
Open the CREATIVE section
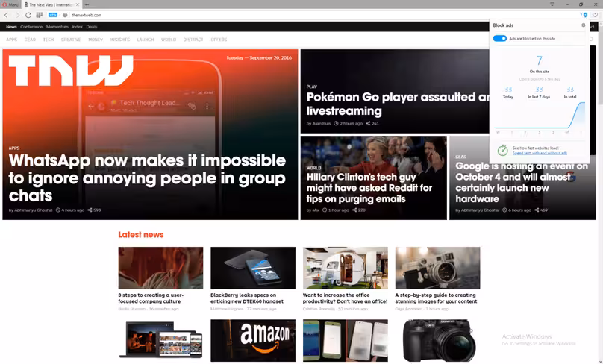(71, 40)
